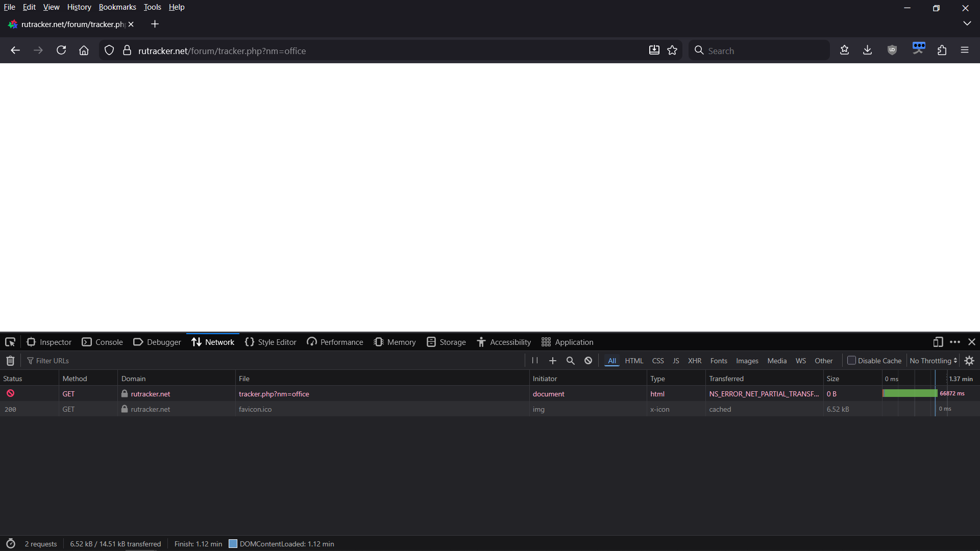980x551 pixels.
Task: Enable the Disable Cache checkbox
Action: pyautogui.click(x=851, y=361)
